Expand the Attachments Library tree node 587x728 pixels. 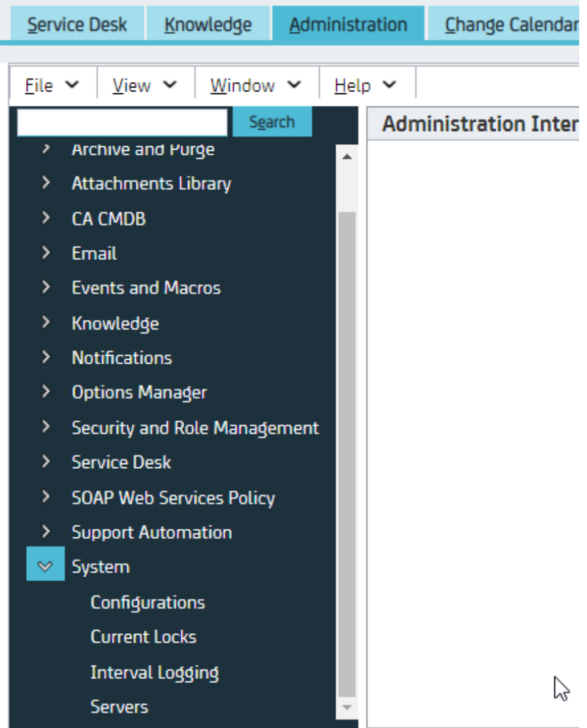click(45, 183)
